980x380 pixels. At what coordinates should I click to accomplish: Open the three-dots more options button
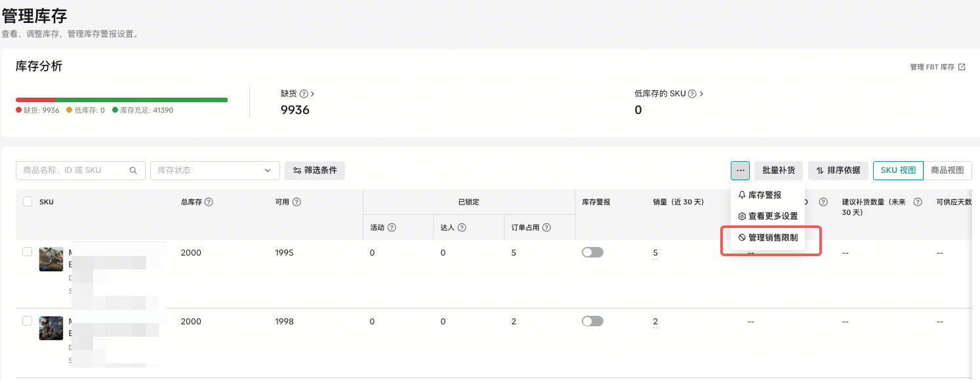[740, 170]
